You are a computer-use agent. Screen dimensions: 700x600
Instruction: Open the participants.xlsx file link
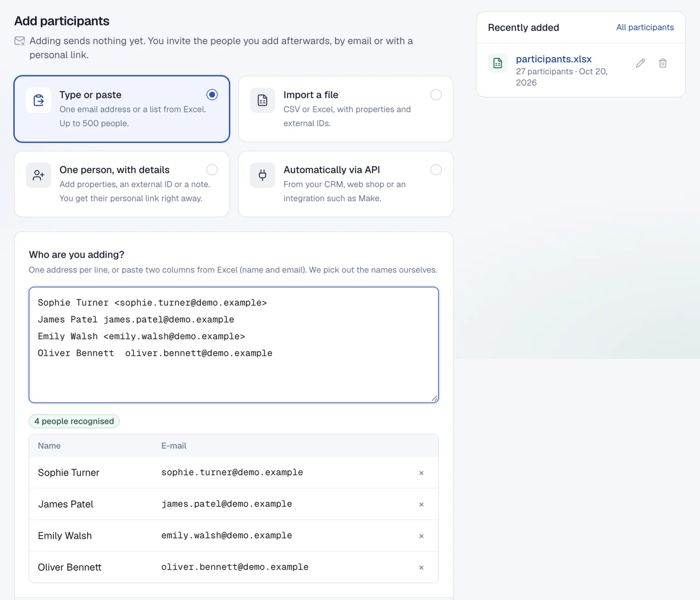554,59
